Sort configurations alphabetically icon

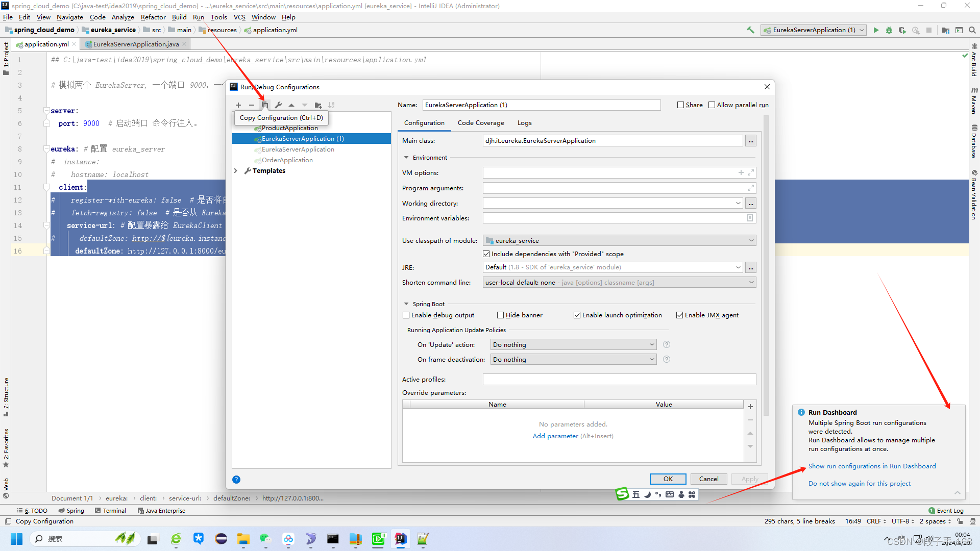[331, 105]
